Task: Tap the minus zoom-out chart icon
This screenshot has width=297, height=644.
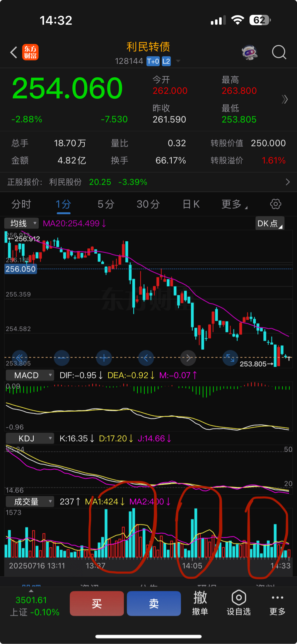Action: point(62,358)
